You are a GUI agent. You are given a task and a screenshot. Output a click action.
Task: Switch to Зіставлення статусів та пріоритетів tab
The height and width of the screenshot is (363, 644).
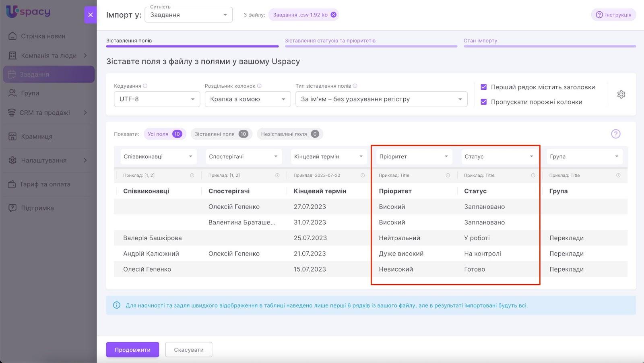coord(330,41)
